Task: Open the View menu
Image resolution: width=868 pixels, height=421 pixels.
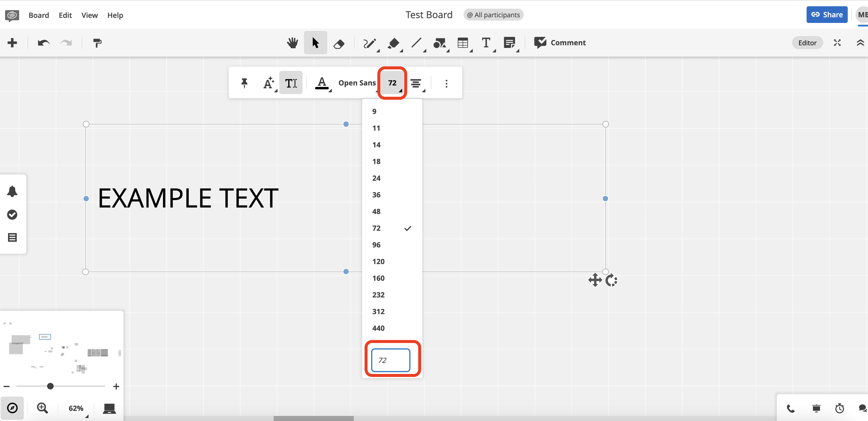Action: (90, 15)
